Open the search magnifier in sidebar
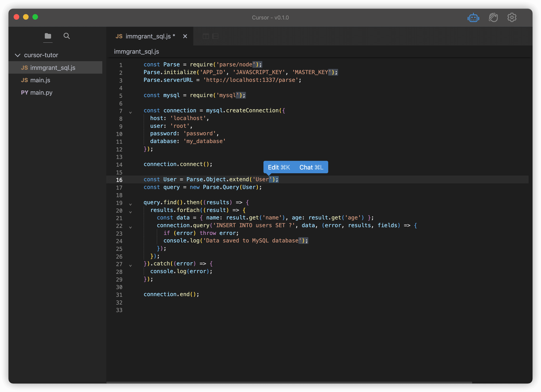Image resolution: width=541 pixels, height=392 pixels. [67, 36]
